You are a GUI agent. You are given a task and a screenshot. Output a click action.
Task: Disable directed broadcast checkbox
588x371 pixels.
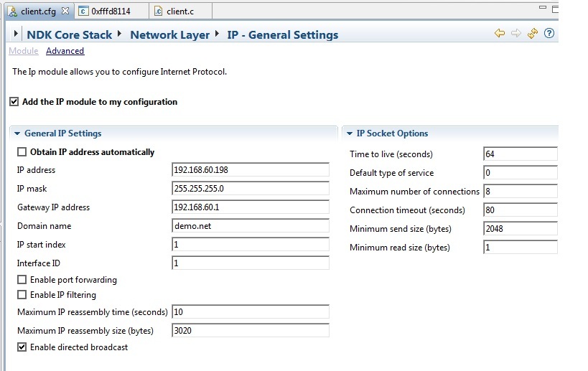pyautogui.click(x=22, y=347)
